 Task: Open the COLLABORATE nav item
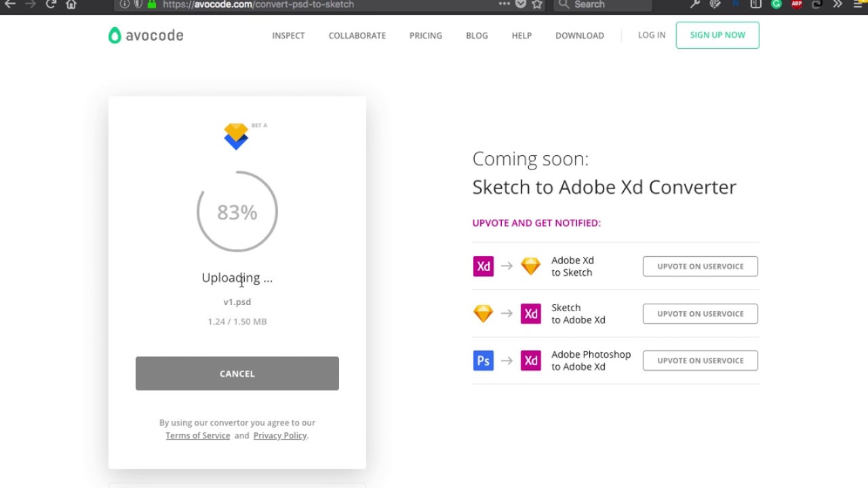tap(357, 36)
